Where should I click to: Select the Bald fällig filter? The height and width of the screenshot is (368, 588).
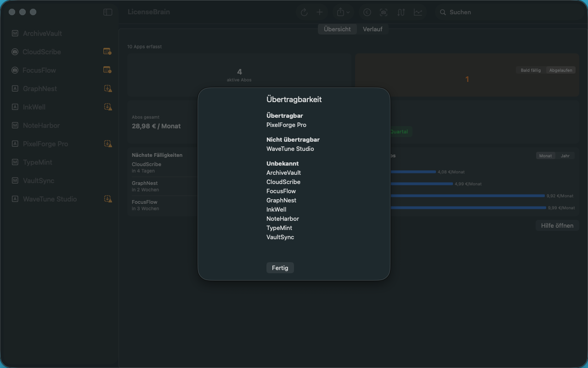pos(531,70)
